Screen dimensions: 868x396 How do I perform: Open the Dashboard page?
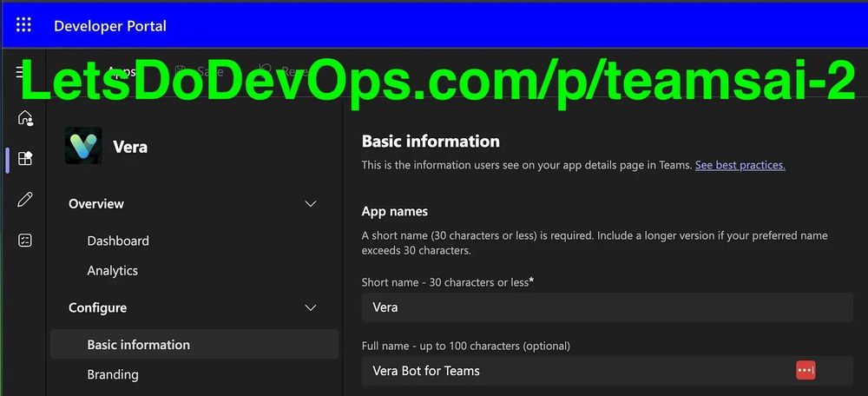(118, 241)
